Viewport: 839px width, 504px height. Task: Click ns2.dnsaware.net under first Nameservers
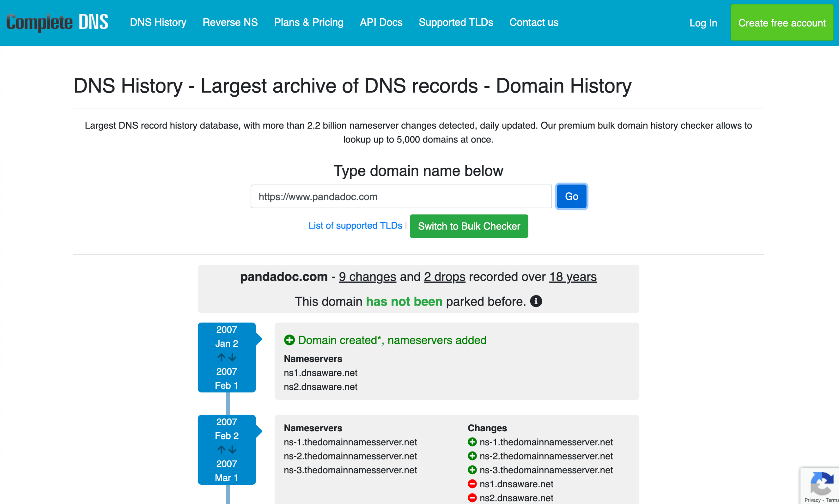(321, 387)
